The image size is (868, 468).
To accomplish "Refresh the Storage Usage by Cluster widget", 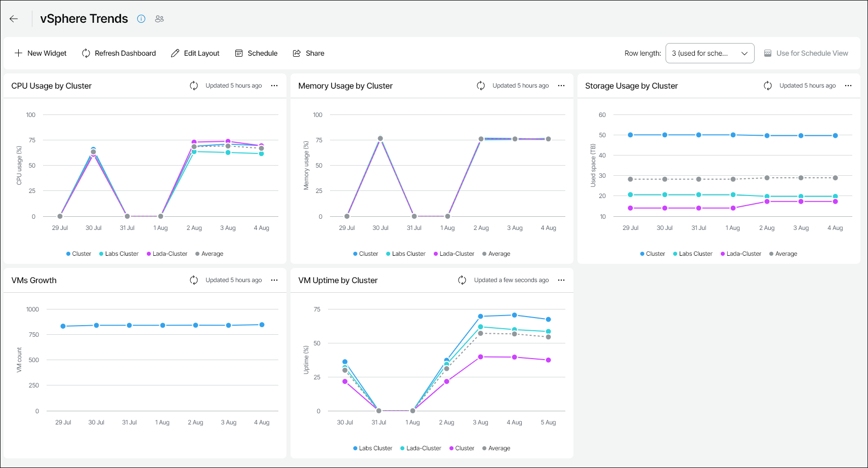I will [768, 86].
